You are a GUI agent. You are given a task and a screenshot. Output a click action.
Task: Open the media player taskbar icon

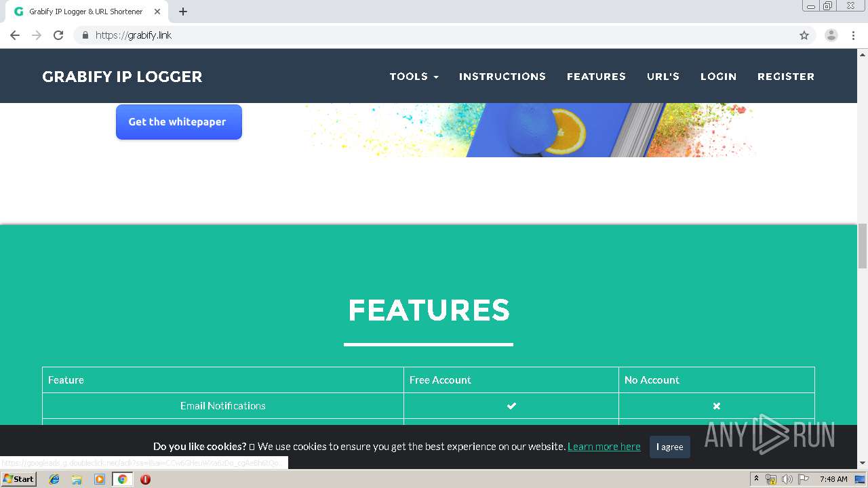100,479
